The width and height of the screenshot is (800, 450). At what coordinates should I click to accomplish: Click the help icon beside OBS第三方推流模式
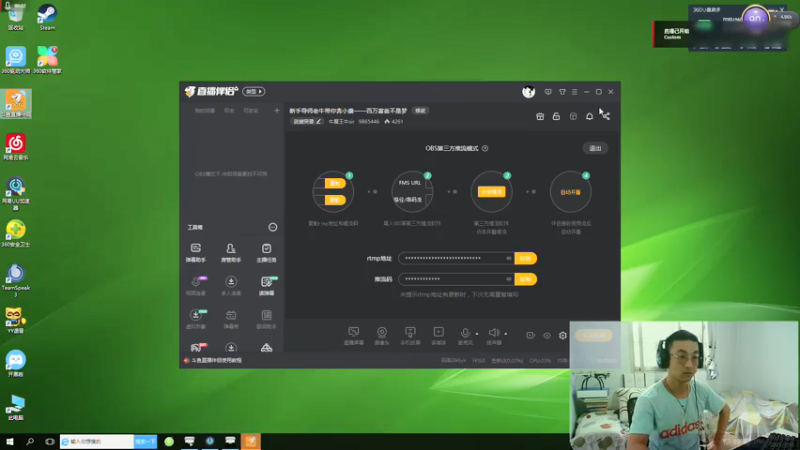(x=485, y=148)
